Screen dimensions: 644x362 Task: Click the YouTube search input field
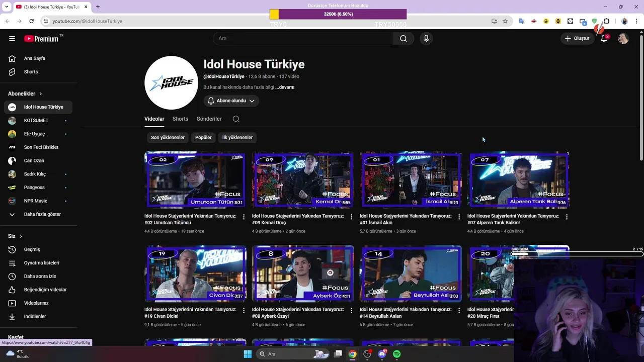pyautogui.click(x=303, y=38)
